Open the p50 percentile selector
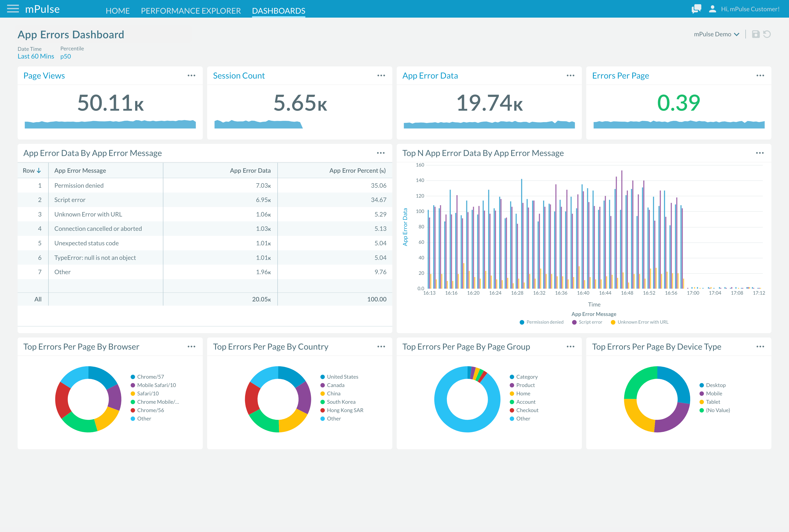The width and height of the screenshot is (789, 532). coord(66,56)
